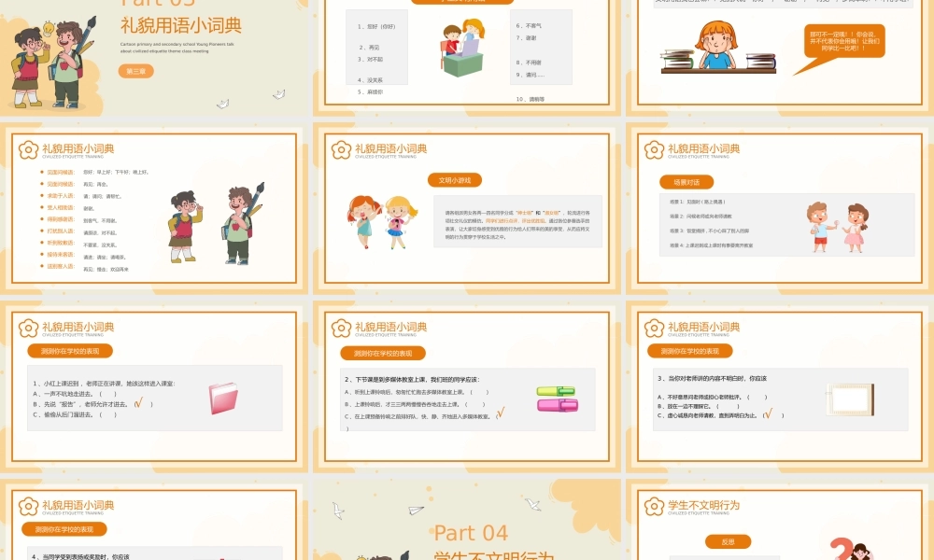Click the flower logo on the quiz question 3 slide
The height and width of the screenshot is (560, 934).
[654, 328]
